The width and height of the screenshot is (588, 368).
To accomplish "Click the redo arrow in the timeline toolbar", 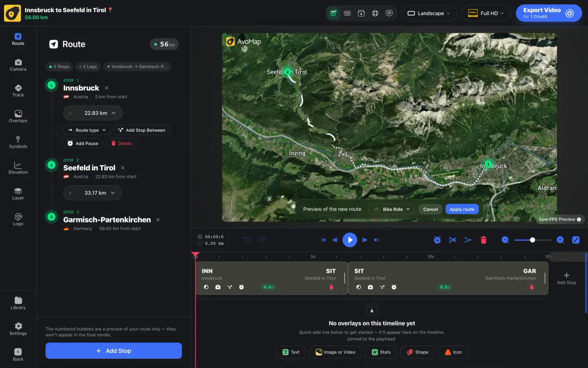I will [x=262, y=240].
